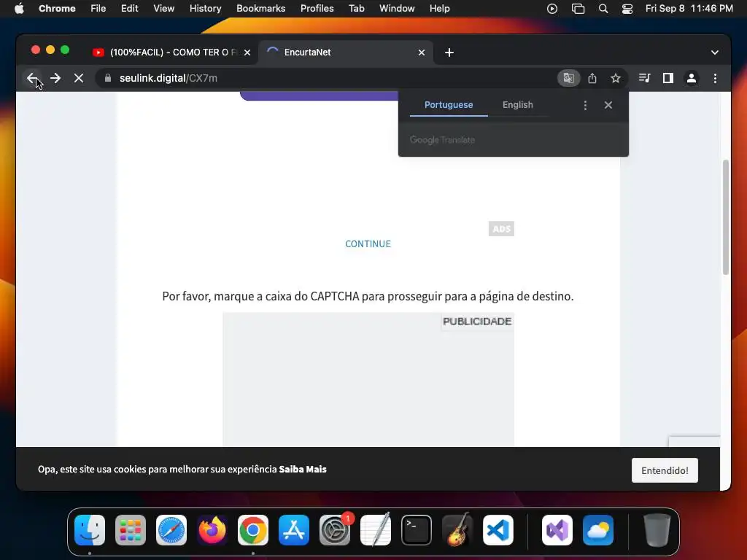
Task: Open the Window menu
Action: (x=397, y=9)
